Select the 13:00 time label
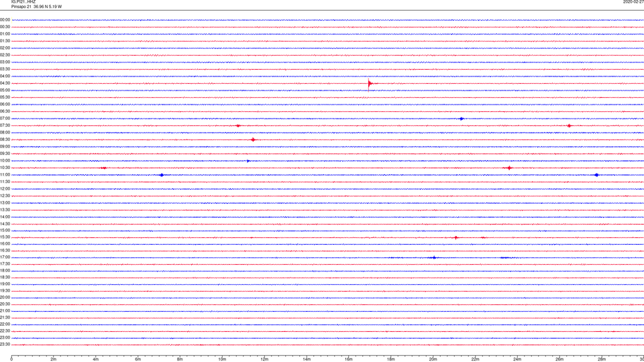This screenshot has height=362, width=644. point(5,202)
